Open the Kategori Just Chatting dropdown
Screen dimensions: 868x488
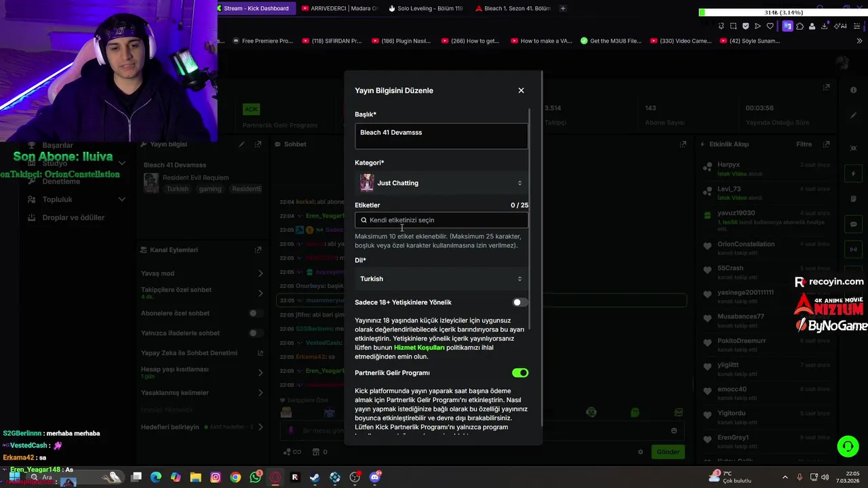441,183
